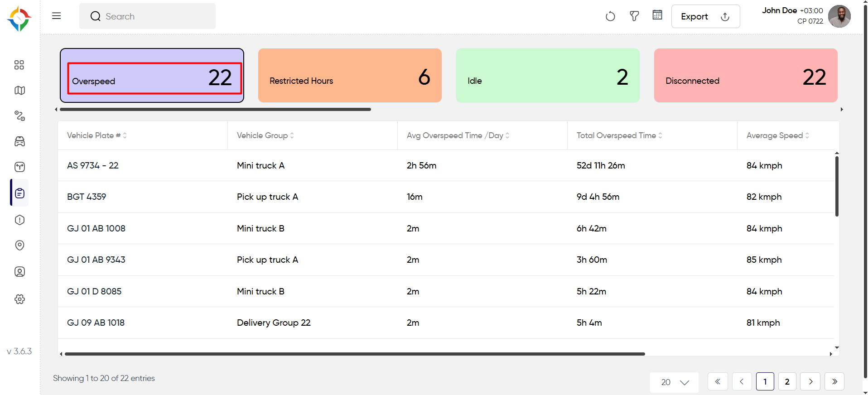The height and width of the screenshot is (395, 868).
Task: Click 81 kmph speed cell
Action: pyautogui.click(x=763, y=323)
